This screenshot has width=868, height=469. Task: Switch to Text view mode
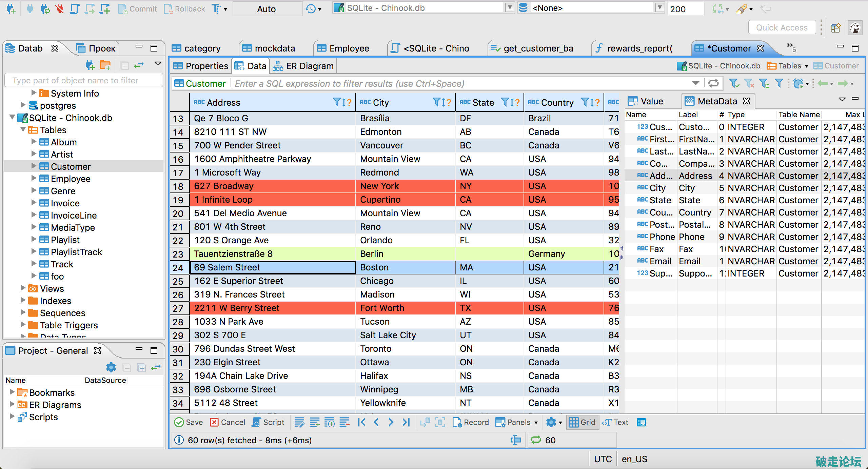(616, 422)
